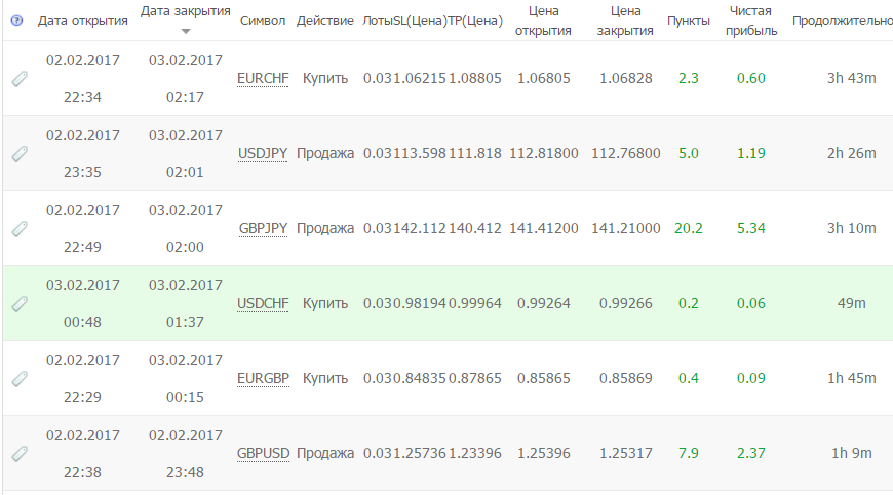Image resolution: width=893 pixels, height=495 pixels.
Task: Select pips value 20.2
Action: click(x=688, y=228)
